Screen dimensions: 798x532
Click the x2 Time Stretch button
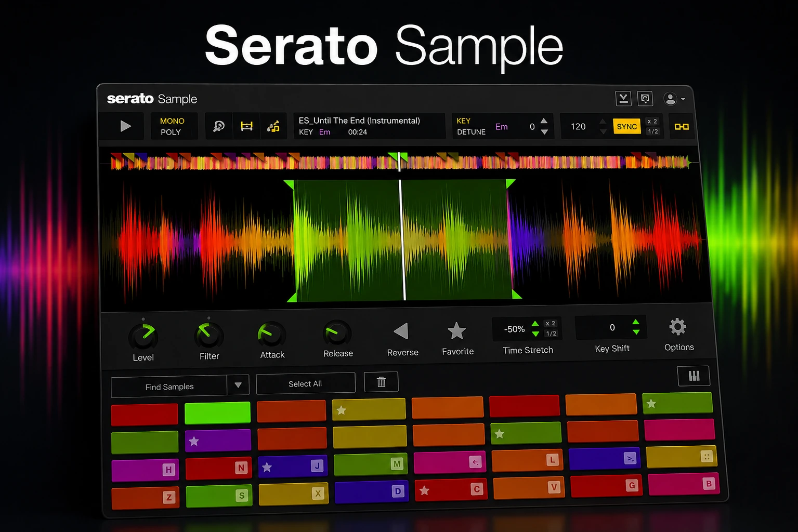point(551,324)
